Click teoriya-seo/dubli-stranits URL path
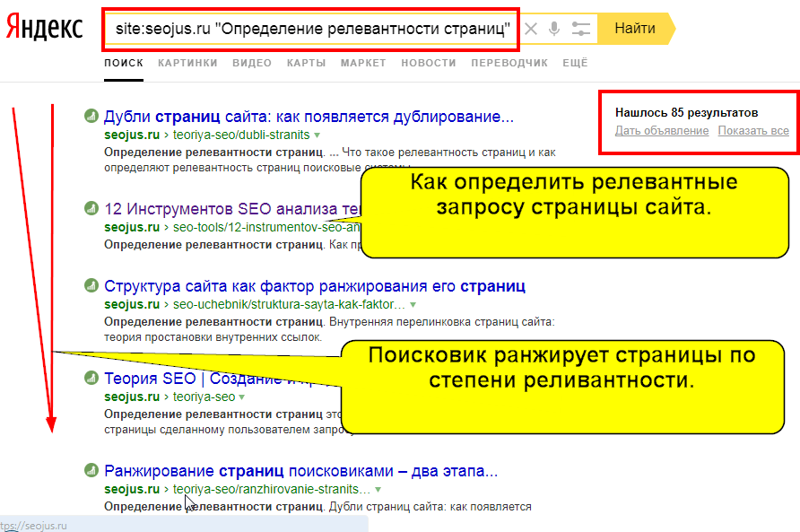The height and width of the screenshot is (532, 800). point(241,135)
